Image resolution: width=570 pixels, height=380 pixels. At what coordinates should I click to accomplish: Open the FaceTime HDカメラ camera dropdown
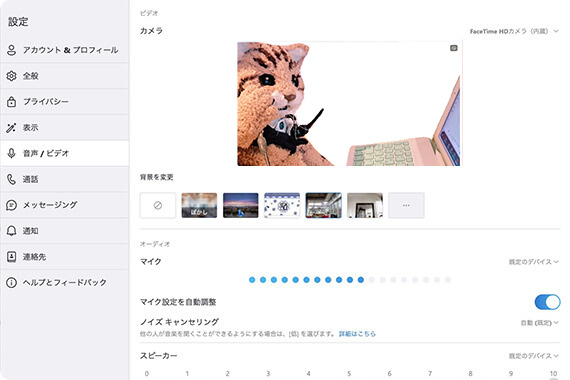pos(514,31)
